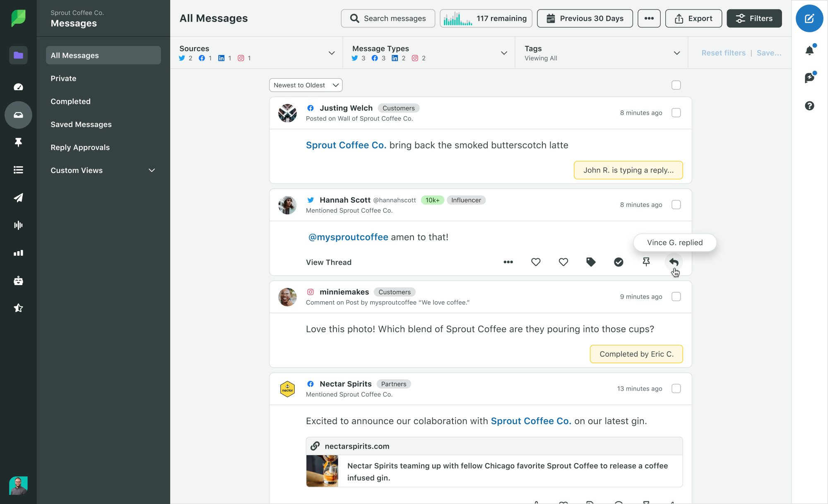The width and height of the screenshot is (828, 504).
Task: Click the tag icon on Hannah Scott message
Action: (591, 262)
